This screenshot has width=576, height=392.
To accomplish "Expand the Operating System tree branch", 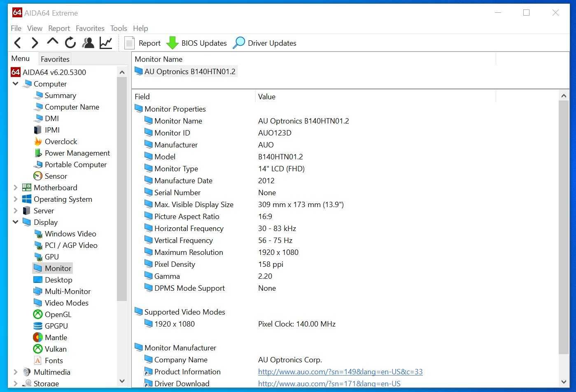I will (x=16, y=199).
